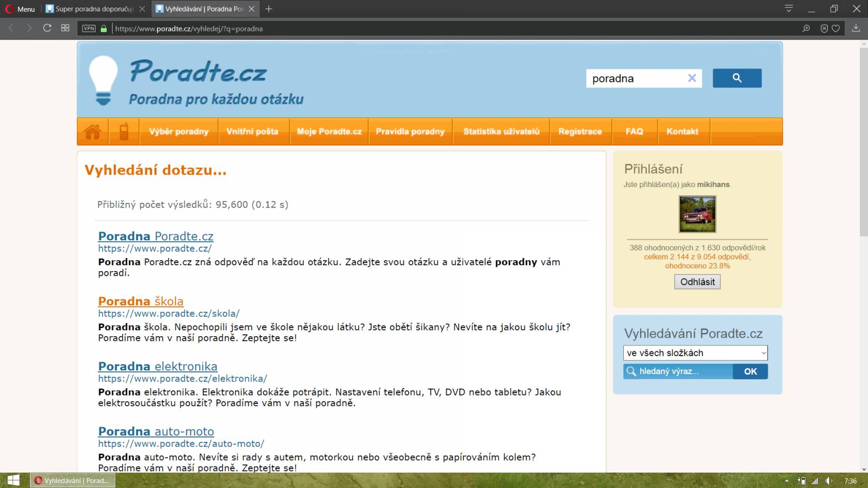Viewport: 868px width, 488px height.
Task: Click the ad blocker shield icon
Action: click(x=824, y=28)
